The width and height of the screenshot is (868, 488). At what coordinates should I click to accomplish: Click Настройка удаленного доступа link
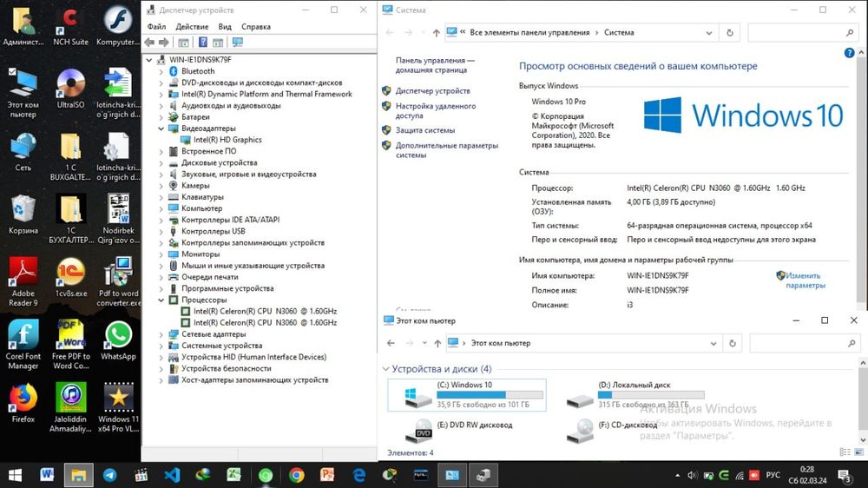436,111
